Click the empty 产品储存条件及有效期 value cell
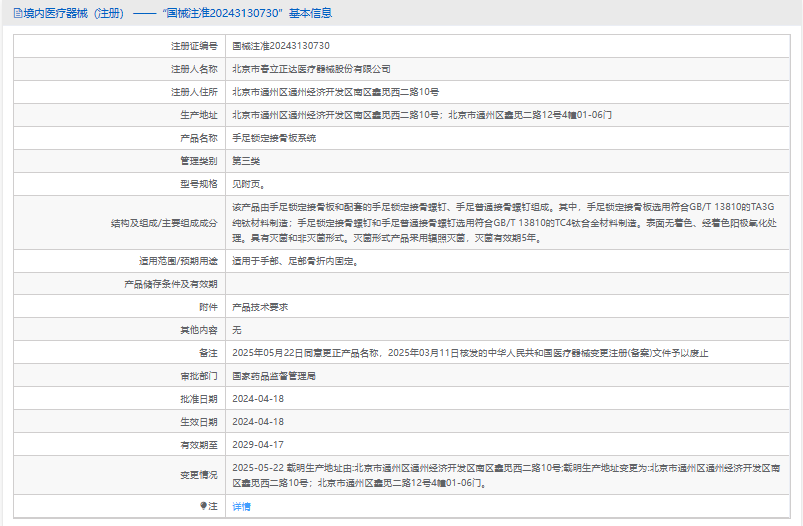Screen dimensions: 803x526 pyautogui.click(x=510, y=284)
